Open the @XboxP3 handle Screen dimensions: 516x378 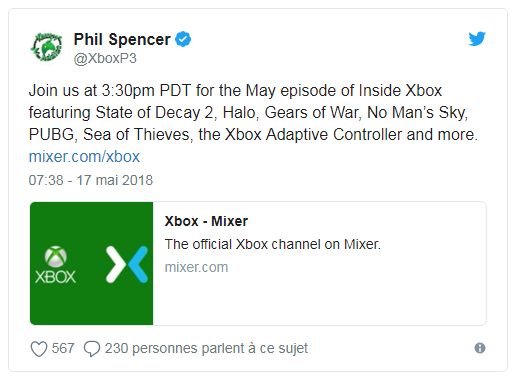click(x=105, y=58)
